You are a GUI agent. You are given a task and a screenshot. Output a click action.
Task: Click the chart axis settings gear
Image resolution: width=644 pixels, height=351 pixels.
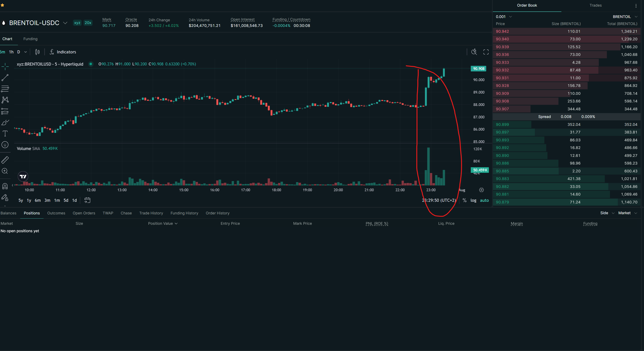[481, 190]
